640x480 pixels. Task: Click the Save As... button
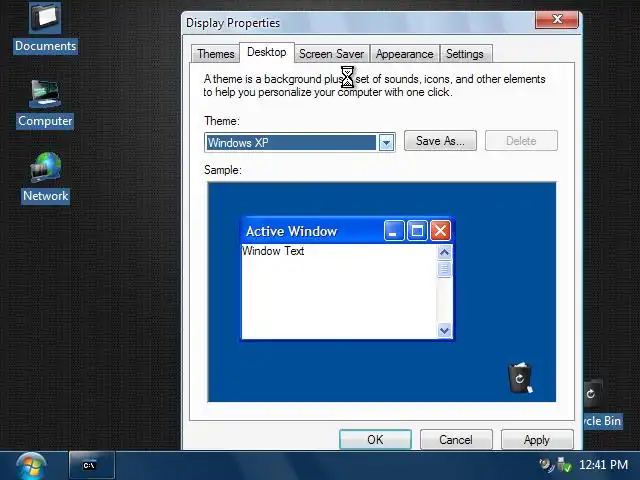pyautogui.click(x=440, y=141)
